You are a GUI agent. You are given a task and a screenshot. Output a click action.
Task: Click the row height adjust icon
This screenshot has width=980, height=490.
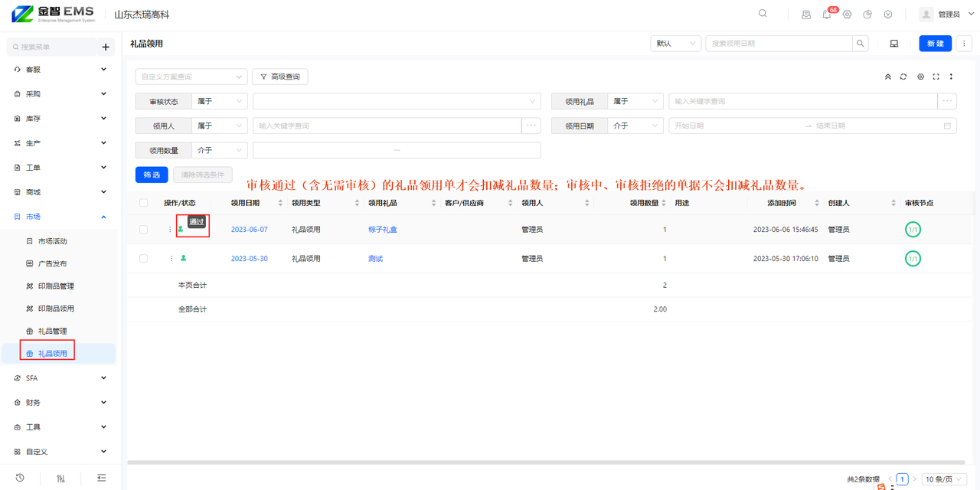tap(951, 77)
